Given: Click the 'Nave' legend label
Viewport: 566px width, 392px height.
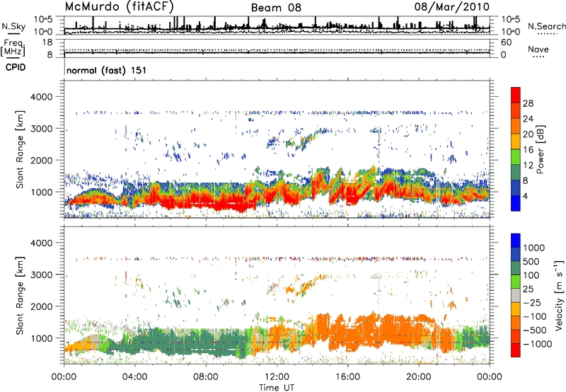Looking at the screenshot, I should point(538,49).
